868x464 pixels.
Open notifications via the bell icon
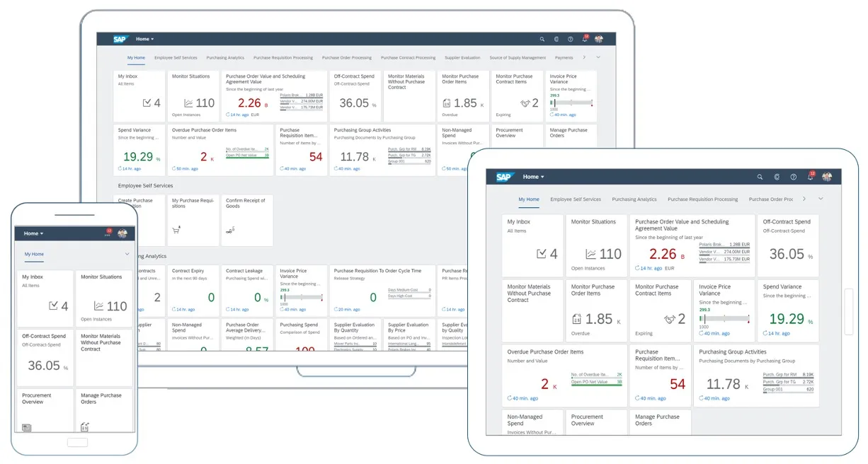(x=586, y=39)
